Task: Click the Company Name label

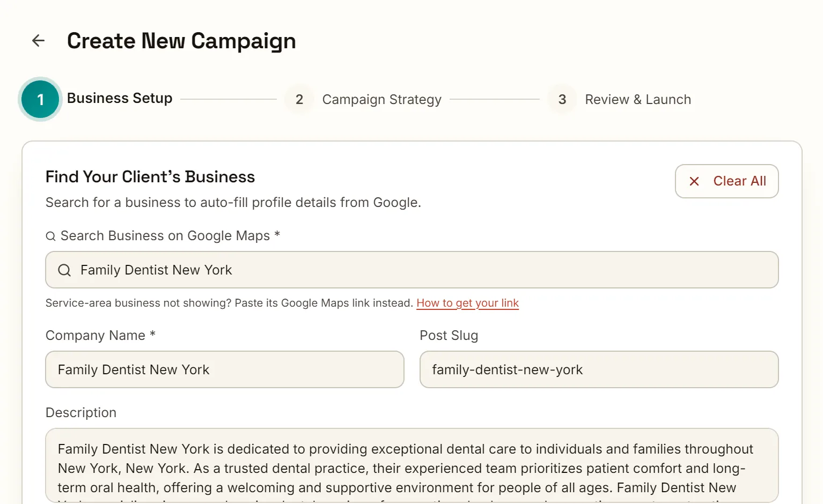Action: (101, 336)
